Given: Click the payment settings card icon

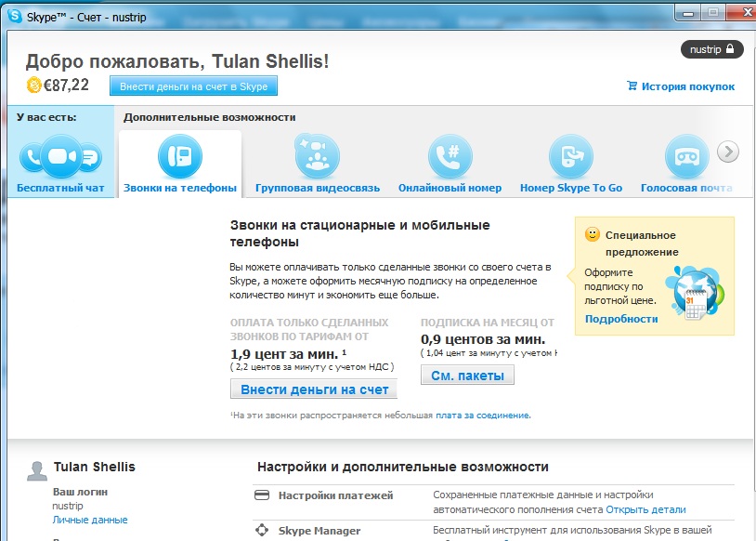Looking at the screenshot, I should pos(262,495).
